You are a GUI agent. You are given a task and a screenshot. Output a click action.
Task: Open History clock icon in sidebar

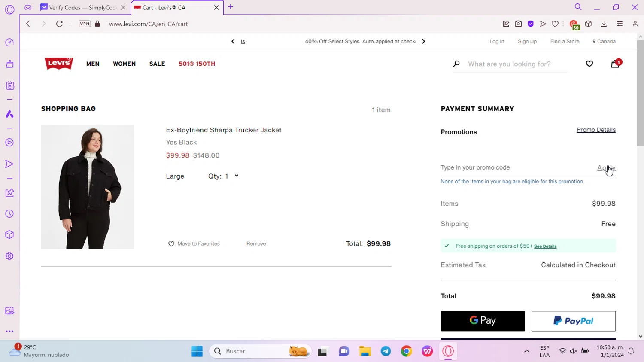(x=9, y=214)
